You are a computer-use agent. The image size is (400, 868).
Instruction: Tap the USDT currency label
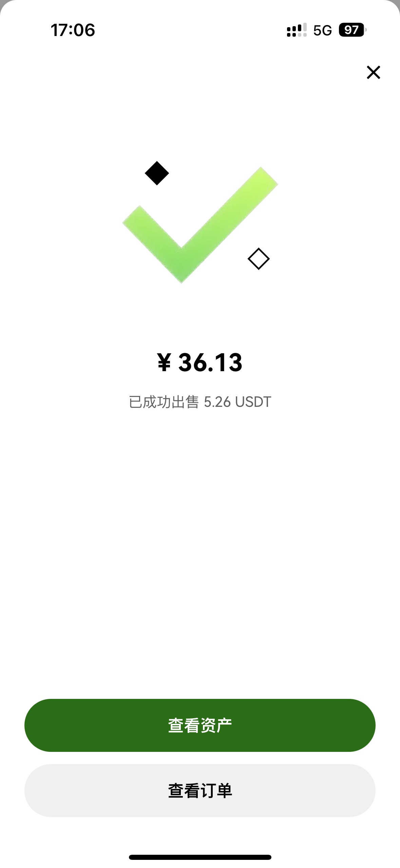pos(253,402)
